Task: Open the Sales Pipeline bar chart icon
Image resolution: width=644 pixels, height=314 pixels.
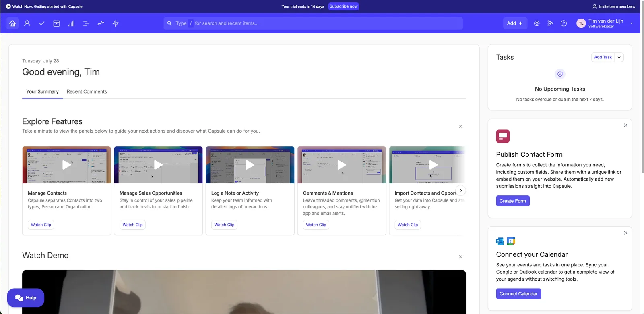Action: [x=71, y=23]
